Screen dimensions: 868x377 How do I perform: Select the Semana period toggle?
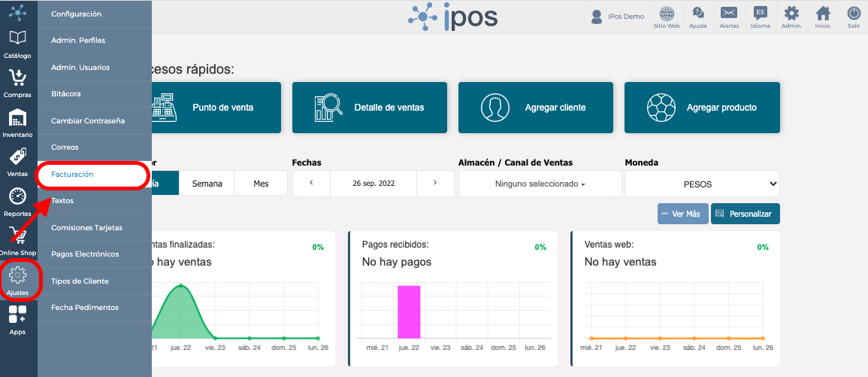[207, 184]
